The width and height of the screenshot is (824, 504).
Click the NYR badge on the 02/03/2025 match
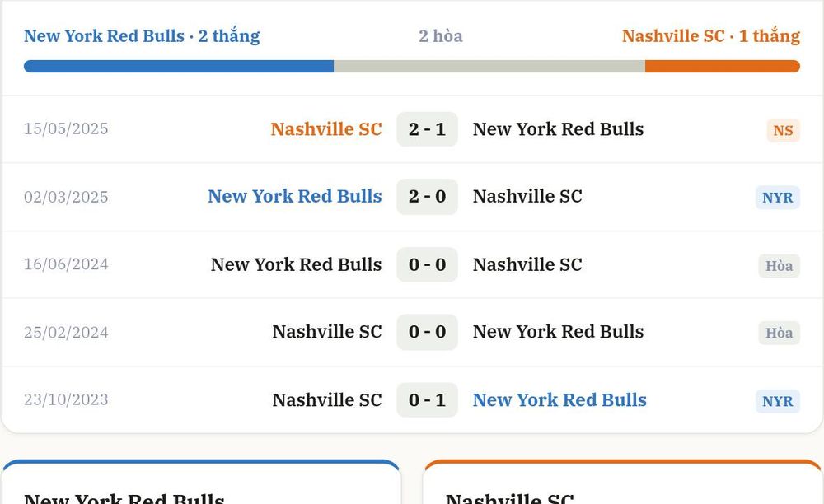(777, 198)
